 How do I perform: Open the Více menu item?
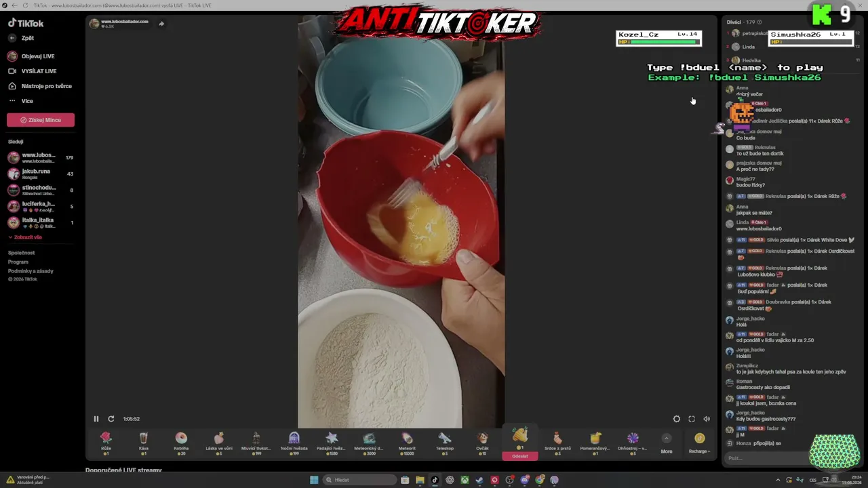point(20,101)
